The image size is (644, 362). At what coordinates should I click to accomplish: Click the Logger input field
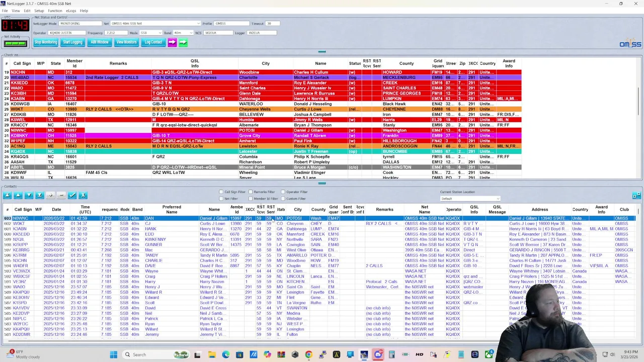262,33
